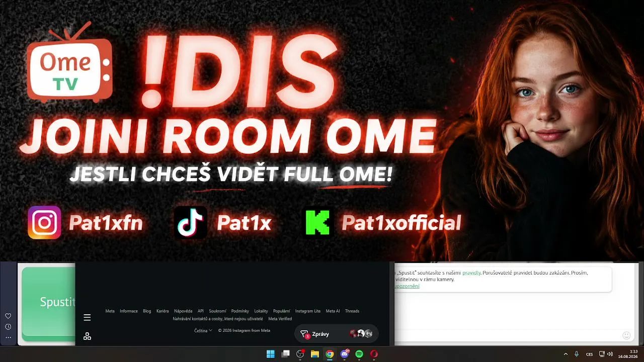Open the emoji smiley picker in chat
Viewport: 644px width, 362px height.
click(626, 335)
